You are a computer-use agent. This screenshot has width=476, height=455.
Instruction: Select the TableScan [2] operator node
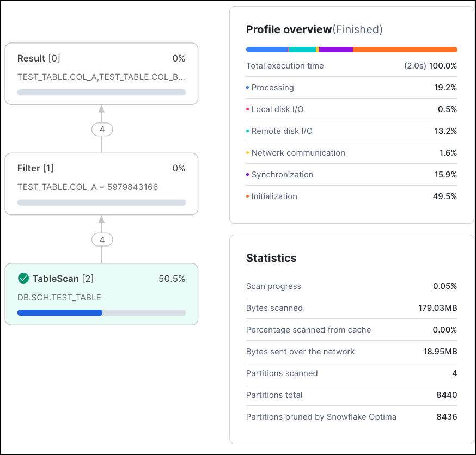tap(101, 294)
